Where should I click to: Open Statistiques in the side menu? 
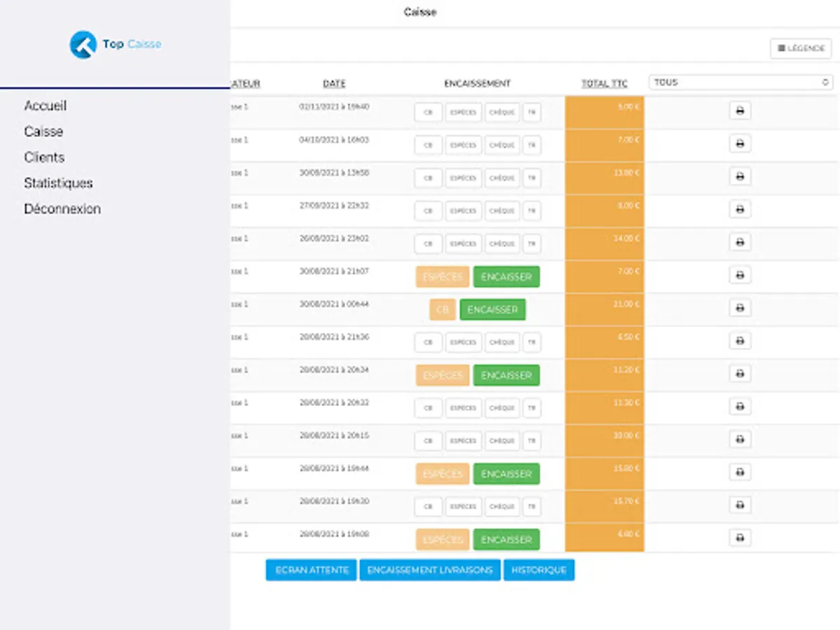(58, 183)
